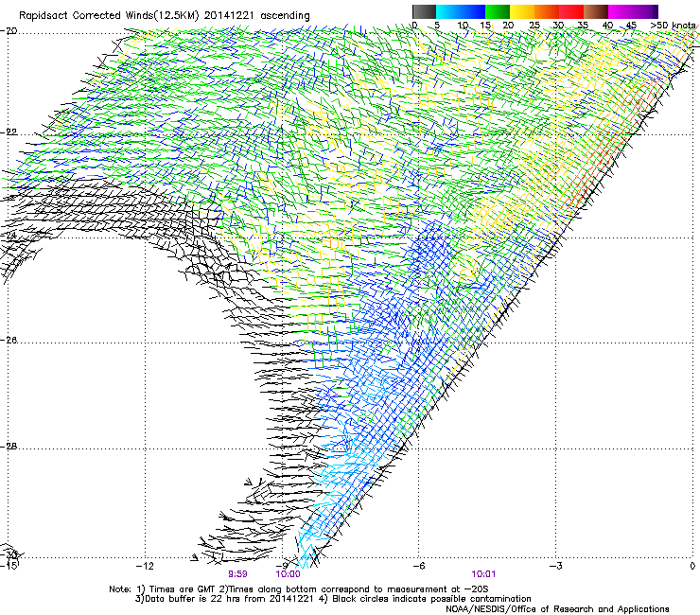Click the chart title 'Rapidscat Corrected Winds(12.5KM)'
This screenshot has height=615, width=700.
109,16
